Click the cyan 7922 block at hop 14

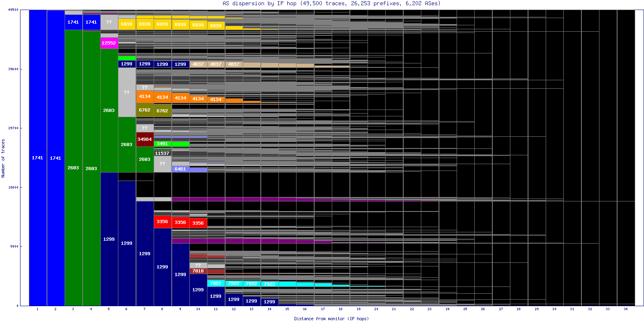270,284
